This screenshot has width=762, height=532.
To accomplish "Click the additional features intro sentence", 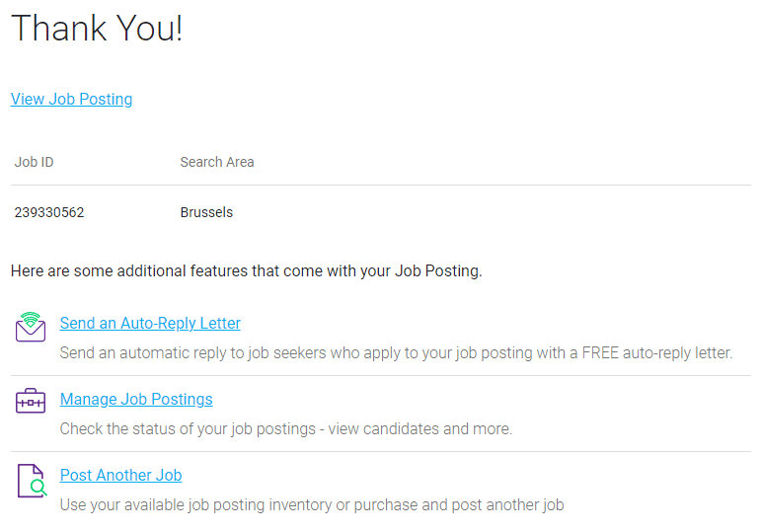I will pyautogui.click(x=247, y=270).
